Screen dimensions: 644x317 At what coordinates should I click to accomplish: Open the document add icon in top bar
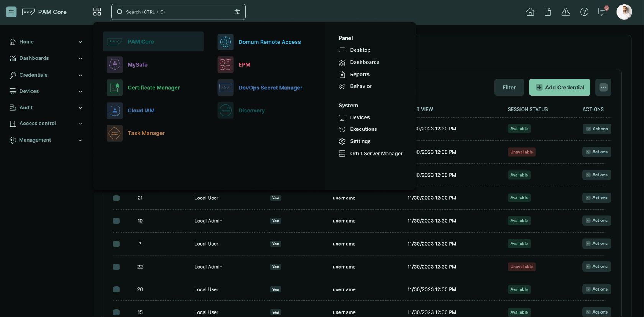(x=548, y=12)
